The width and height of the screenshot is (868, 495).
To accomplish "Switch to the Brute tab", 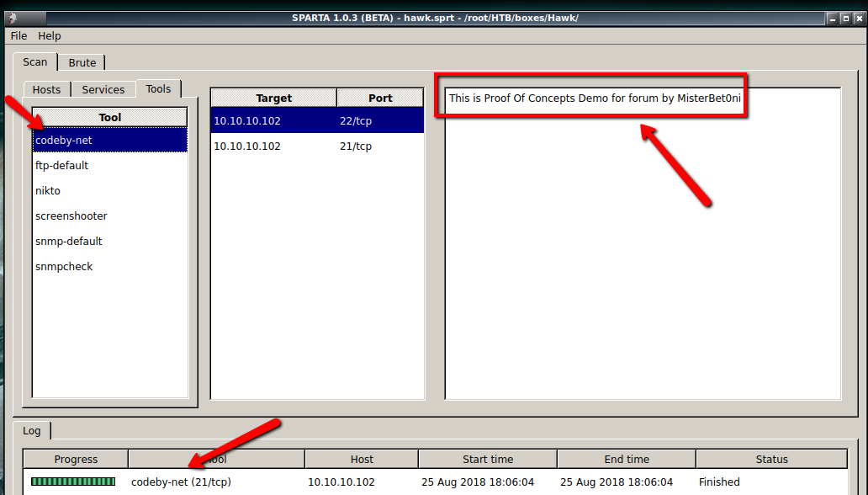I will [x=82, y=62].
